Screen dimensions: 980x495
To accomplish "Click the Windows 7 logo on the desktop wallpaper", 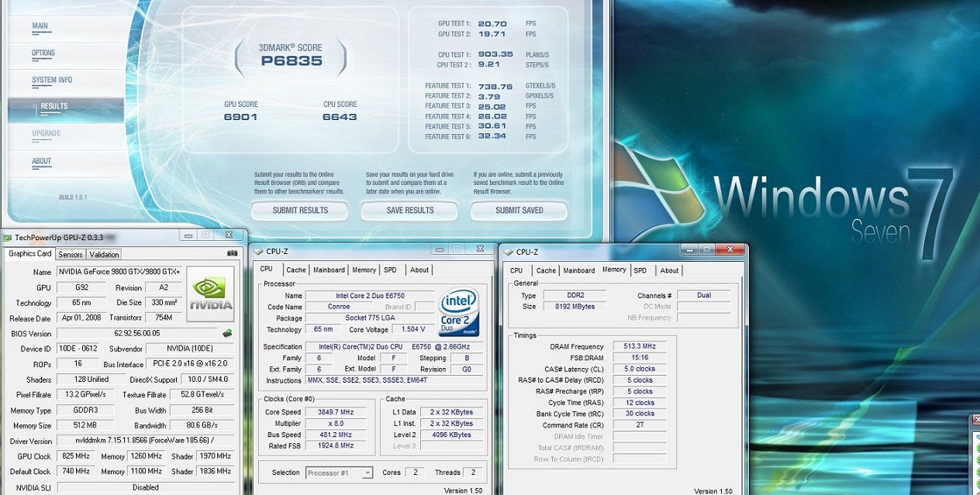I will point(659,188).
